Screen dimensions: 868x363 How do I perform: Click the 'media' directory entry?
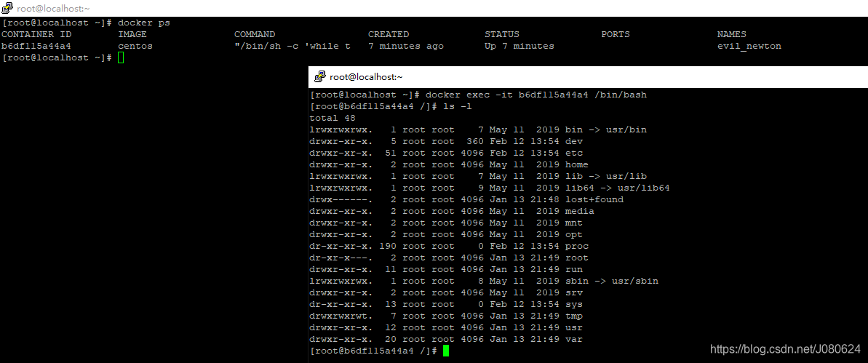click(580, 212)
